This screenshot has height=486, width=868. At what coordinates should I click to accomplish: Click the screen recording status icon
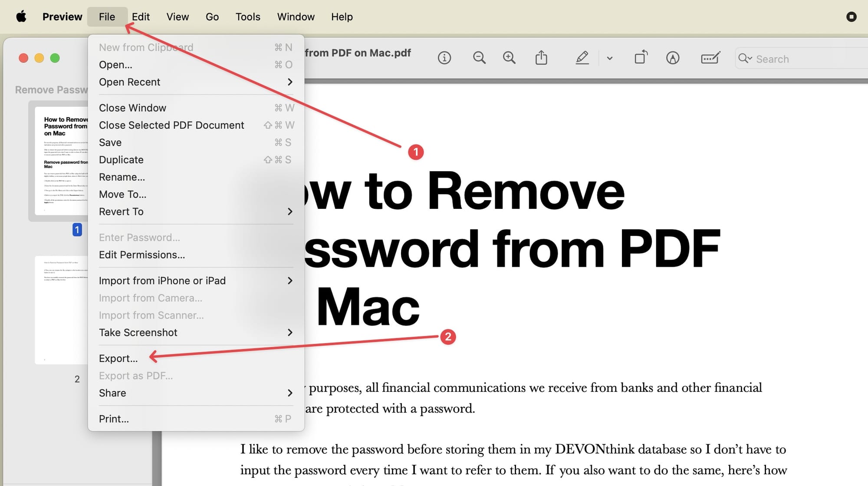851,17
